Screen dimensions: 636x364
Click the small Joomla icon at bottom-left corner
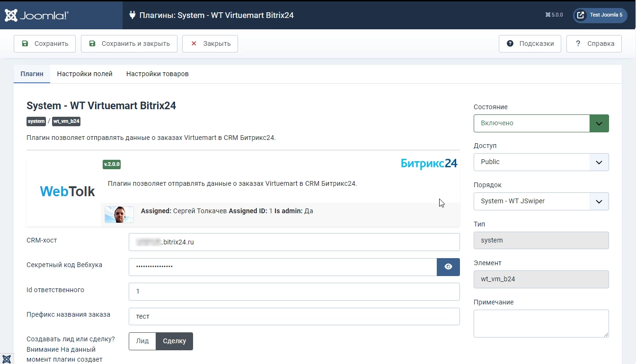point(7,359)
